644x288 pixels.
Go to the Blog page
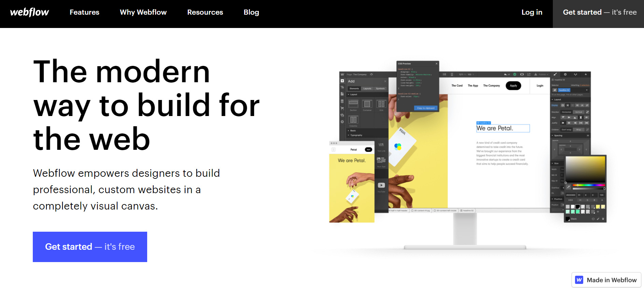(251, 12)
